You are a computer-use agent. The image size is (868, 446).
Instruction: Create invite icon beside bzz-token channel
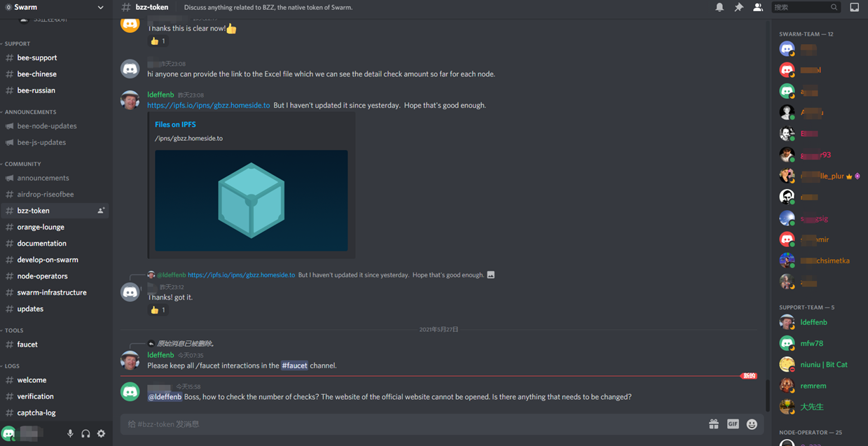(101, 211)
